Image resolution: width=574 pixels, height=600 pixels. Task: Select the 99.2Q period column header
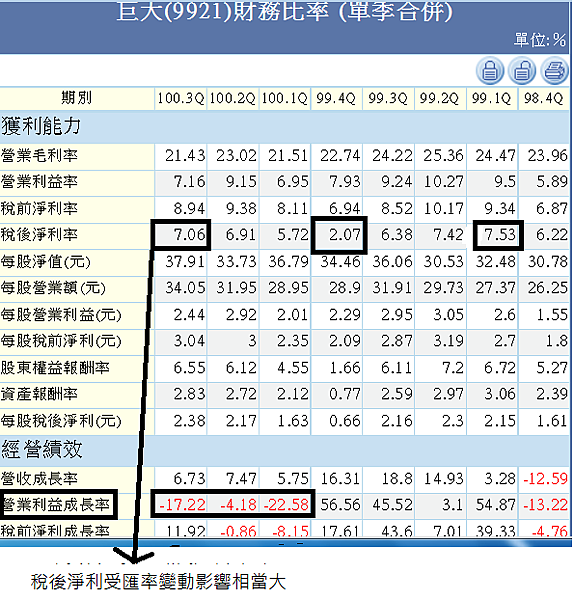click(x=439, y=98)
